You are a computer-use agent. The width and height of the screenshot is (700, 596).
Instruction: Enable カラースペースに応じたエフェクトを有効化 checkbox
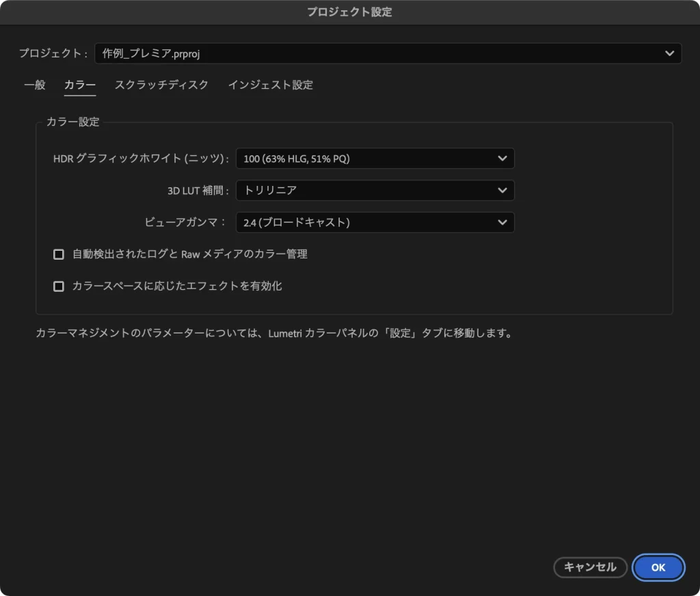tap(59, 286)
